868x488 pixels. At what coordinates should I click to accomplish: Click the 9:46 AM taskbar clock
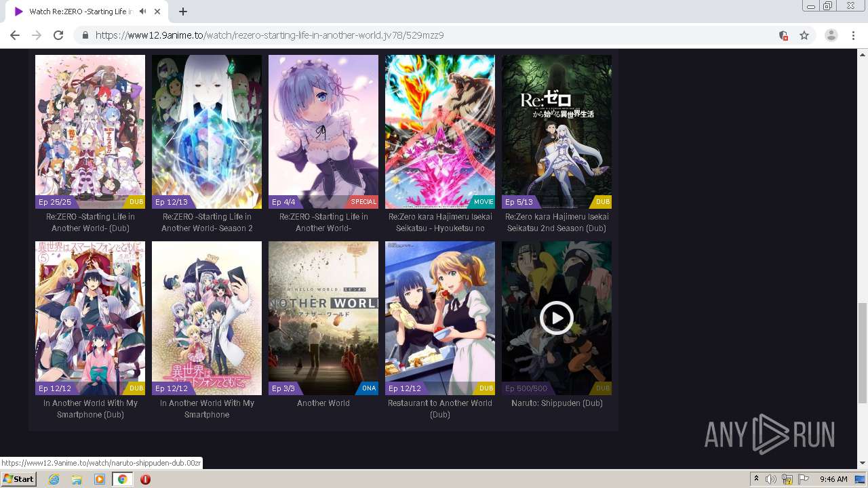[x=833, y=479]
